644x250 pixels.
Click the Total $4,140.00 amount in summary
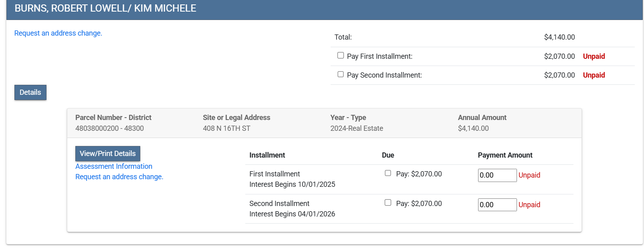click(559, 37)
